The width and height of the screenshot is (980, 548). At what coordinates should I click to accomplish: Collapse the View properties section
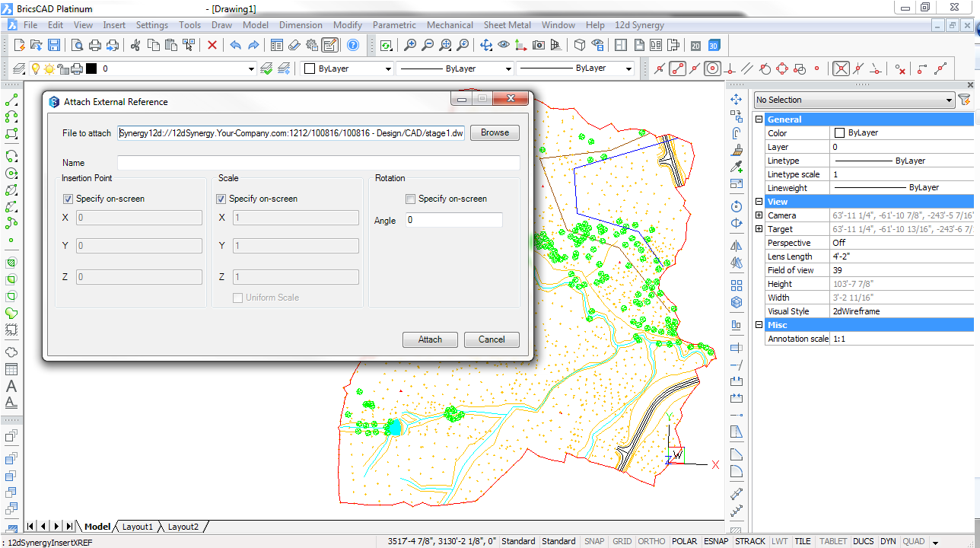pos(759,202)
